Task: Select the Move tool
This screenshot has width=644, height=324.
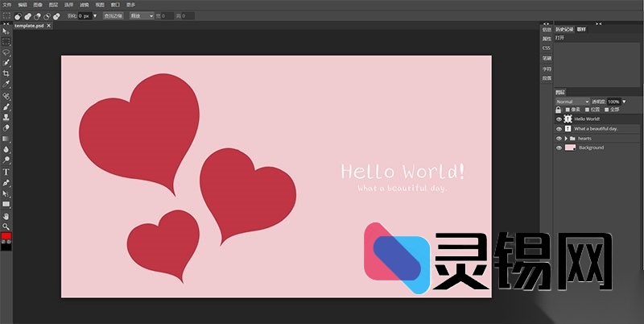Action: [x=6, y=31]
